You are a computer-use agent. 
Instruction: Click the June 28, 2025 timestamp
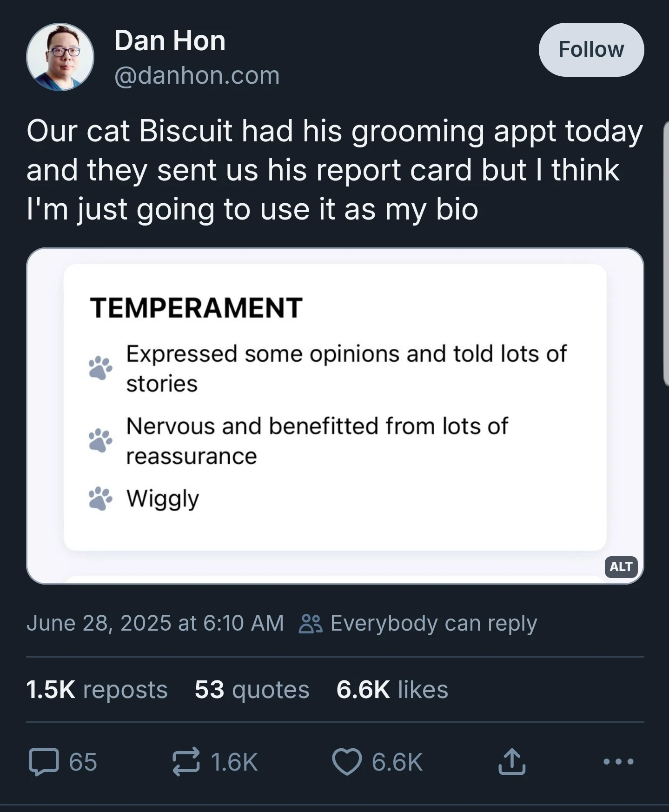[155, 623]
